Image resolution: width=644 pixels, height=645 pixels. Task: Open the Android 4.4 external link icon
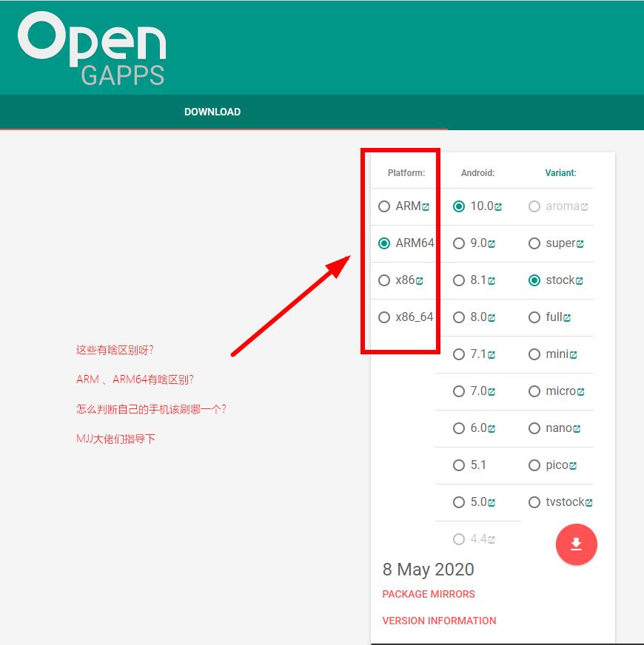coord(492,539)
